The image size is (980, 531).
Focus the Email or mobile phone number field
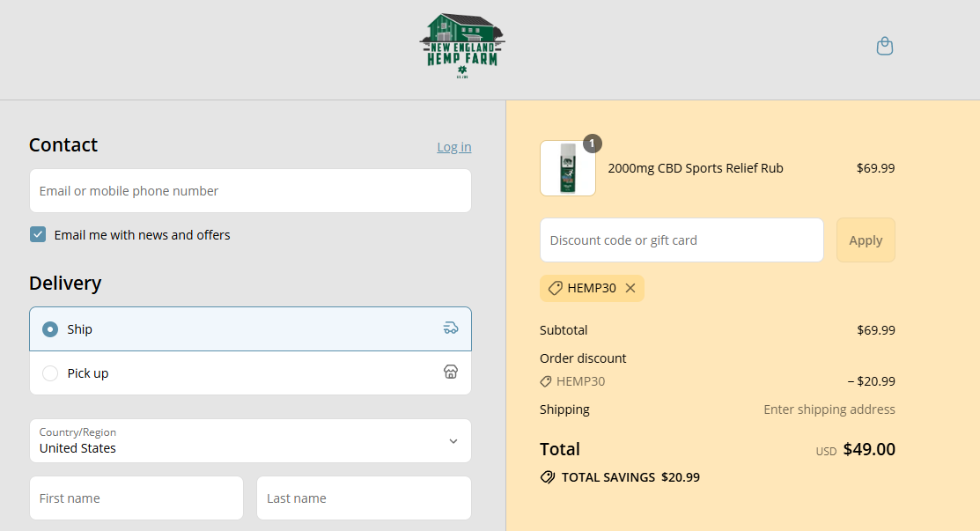[250, 190]
